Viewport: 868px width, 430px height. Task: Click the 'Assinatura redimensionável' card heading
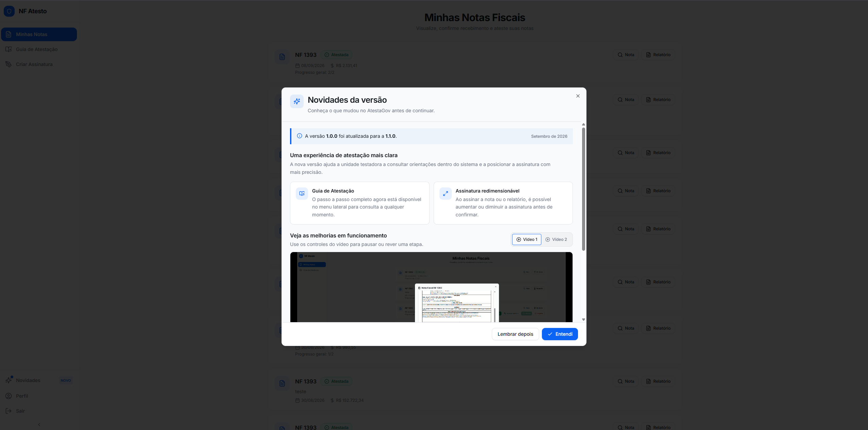(487, 191)
